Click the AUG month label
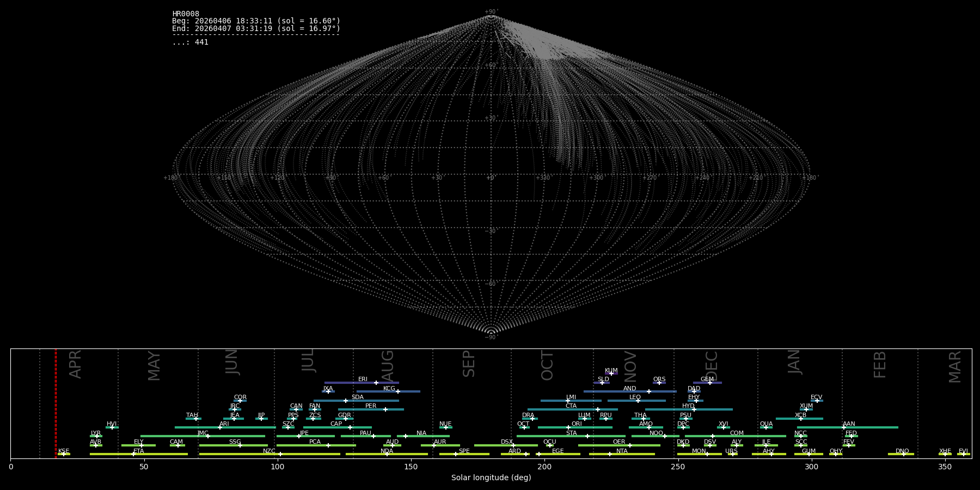The image size is (980, 490). 387,366
